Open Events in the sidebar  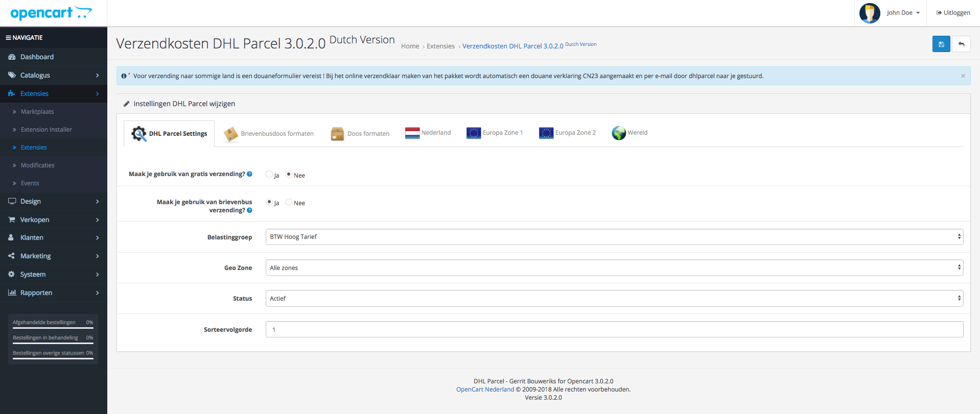tap(30, 183)
